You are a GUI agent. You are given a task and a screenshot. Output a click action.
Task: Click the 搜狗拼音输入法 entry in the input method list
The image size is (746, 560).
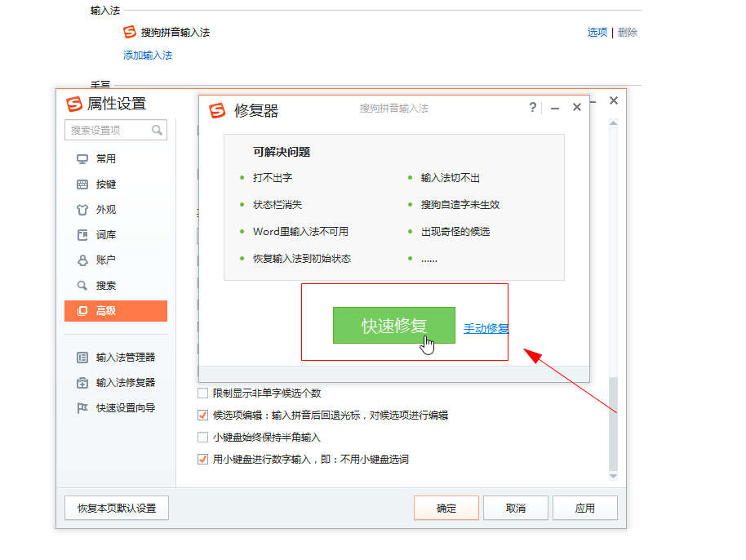pos(175,32)
